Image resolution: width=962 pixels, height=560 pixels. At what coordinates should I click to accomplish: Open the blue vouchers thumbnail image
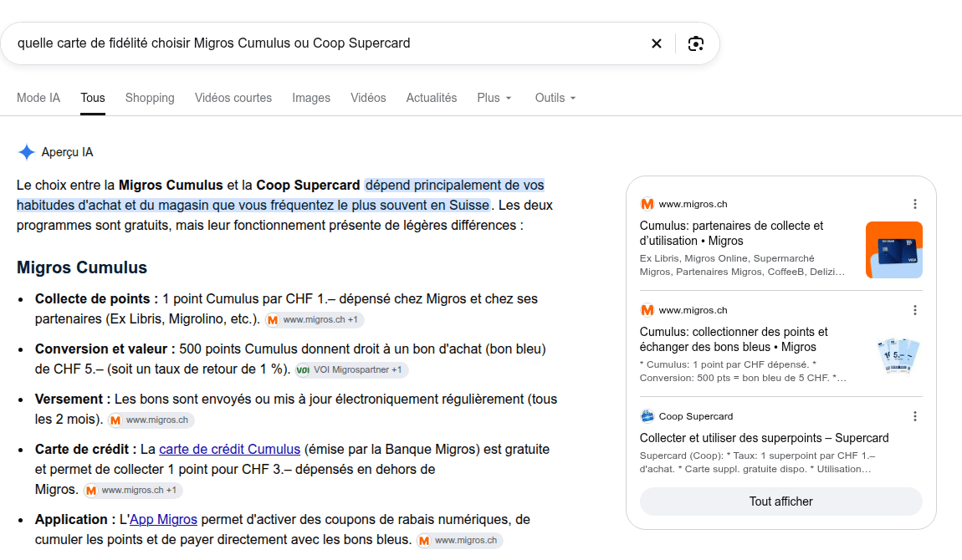(x=898, y=355)
